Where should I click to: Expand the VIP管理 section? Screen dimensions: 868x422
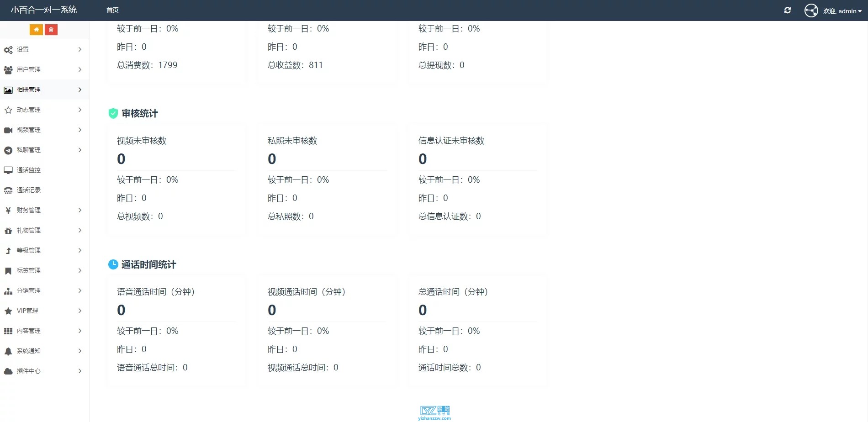(80, 311)
